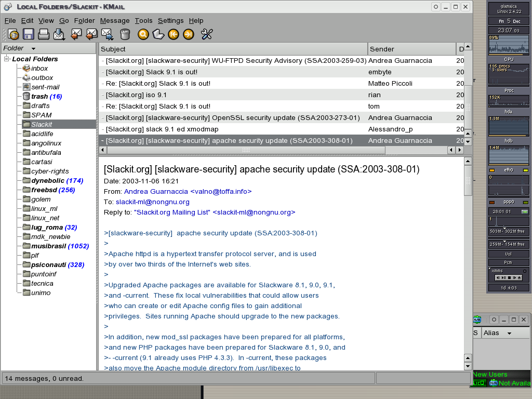532x399 pixels.
Task: Click Not Available status in messenger window
Action: click(x=510, y=383)
